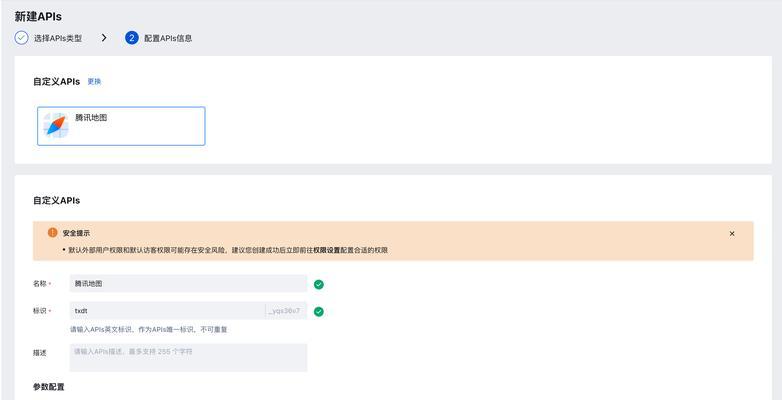Click the 名称 field label
Image resolution: width=782 pixels, height=400 pixels.
[40, 283]
